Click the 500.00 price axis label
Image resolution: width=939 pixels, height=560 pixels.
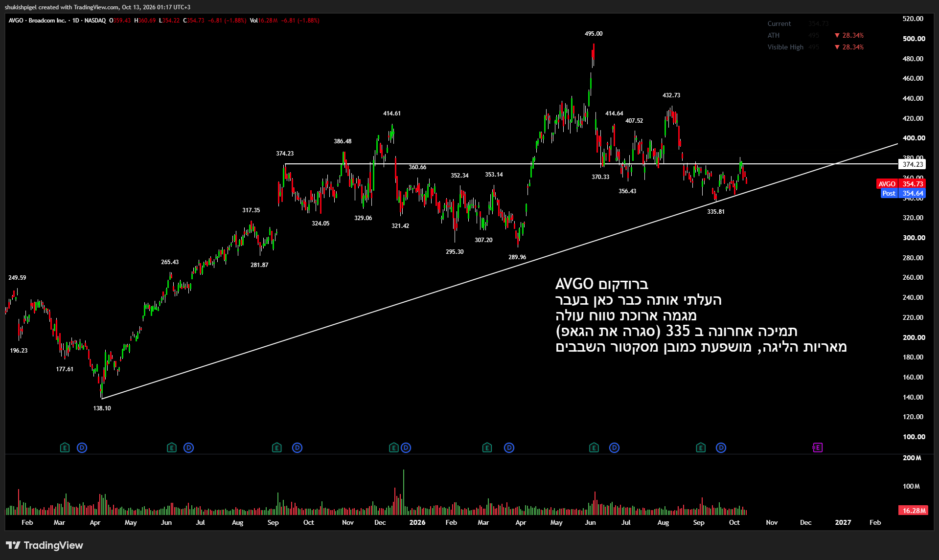coord(914,39)
